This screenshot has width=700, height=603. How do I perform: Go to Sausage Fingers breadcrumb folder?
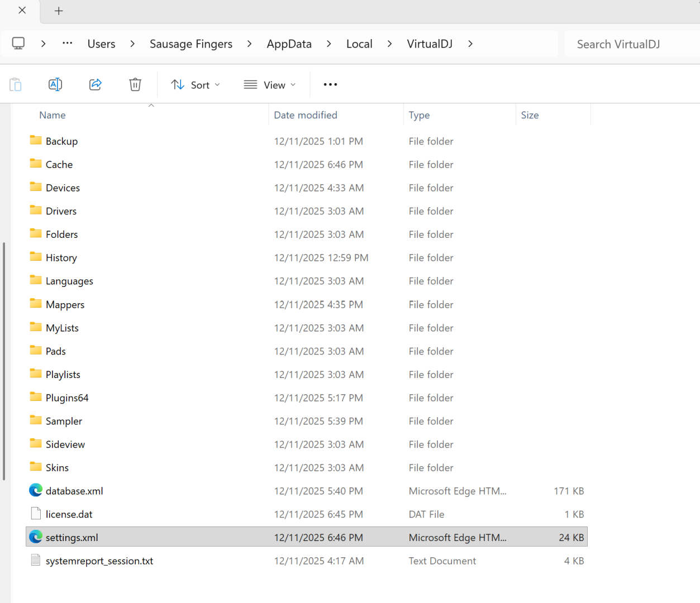[191, 44]
